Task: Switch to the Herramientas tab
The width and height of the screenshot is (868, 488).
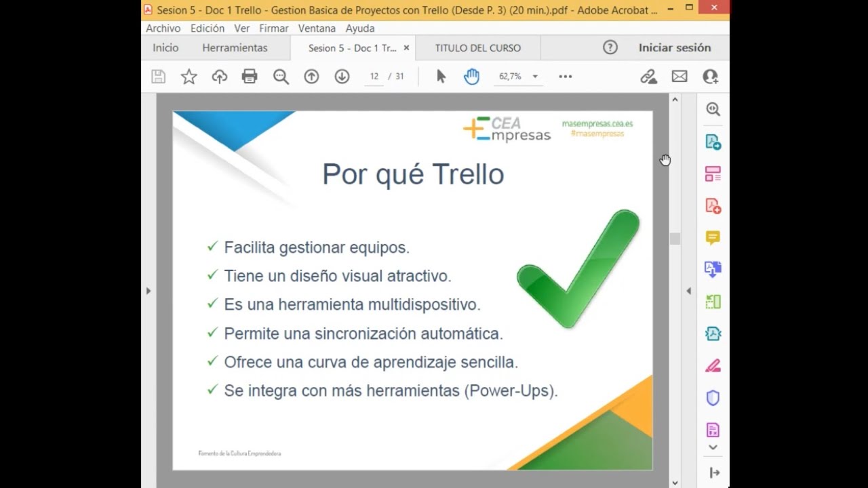Action: [235, 47]
